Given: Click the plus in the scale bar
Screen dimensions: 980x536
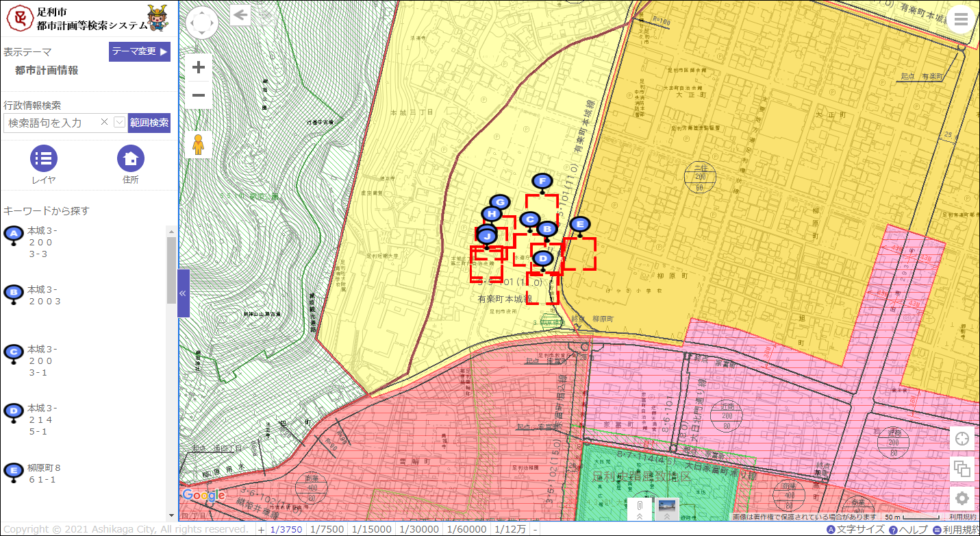Looking at the screenshot, I should 262,529.
